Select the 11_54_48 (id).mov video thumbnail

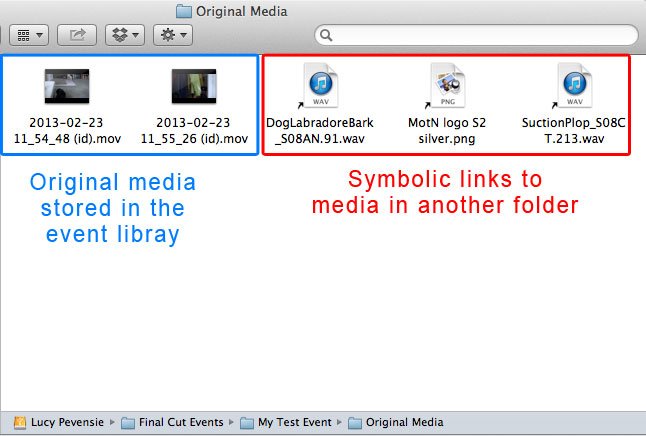pos(67,86)
